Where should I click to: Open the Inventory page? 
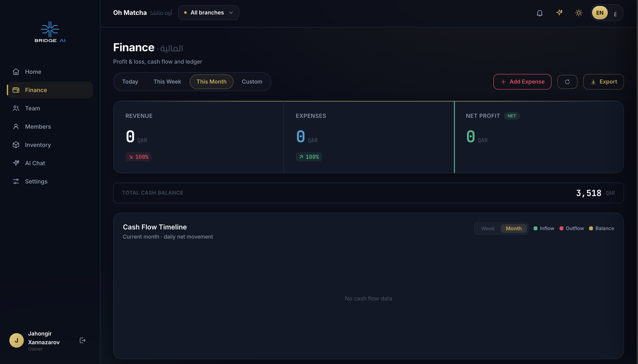[50, 145]
